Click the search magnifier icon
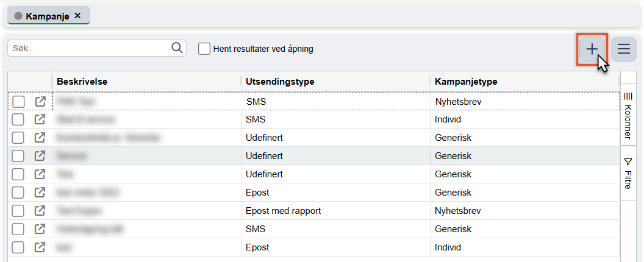The image size is (644, 262). pos(177,48)
